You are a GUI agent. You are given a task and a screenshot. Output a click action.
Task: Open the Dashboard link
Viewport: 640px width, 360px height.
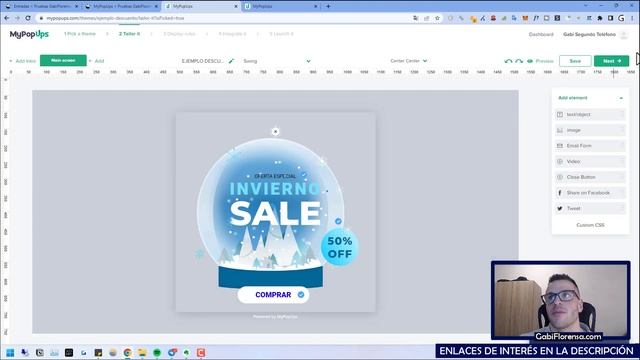click(x=541, y=34)
